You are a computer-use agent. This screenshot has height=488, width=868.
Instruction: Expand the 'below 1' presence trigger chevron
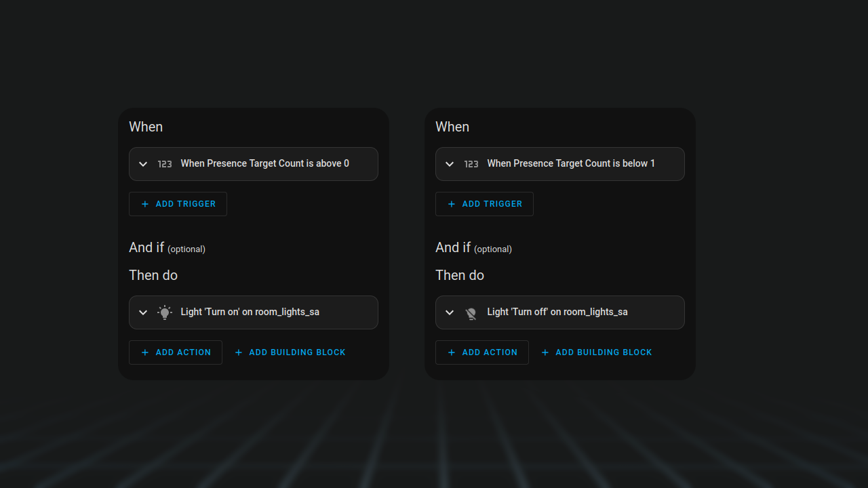click(450, 164)
